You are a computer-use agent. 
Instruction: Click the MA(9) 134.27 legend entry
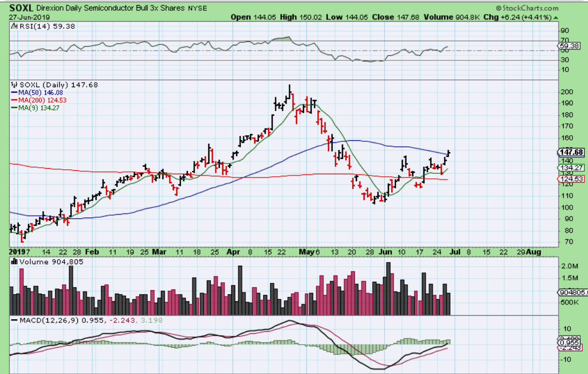tap(35, 108)
